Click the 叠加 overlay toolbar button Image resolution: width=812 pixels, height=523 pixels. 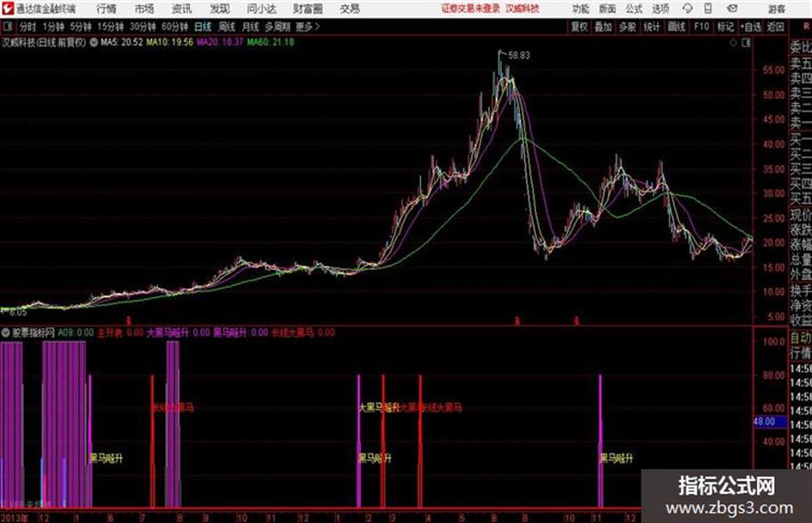click(x=603, y=27)
